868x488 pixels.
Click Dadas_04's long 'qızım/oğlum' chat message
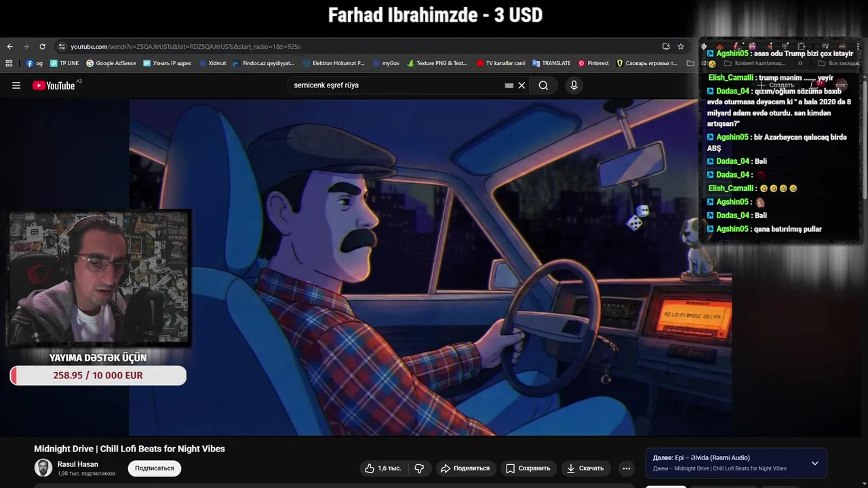tap(778, 107)
